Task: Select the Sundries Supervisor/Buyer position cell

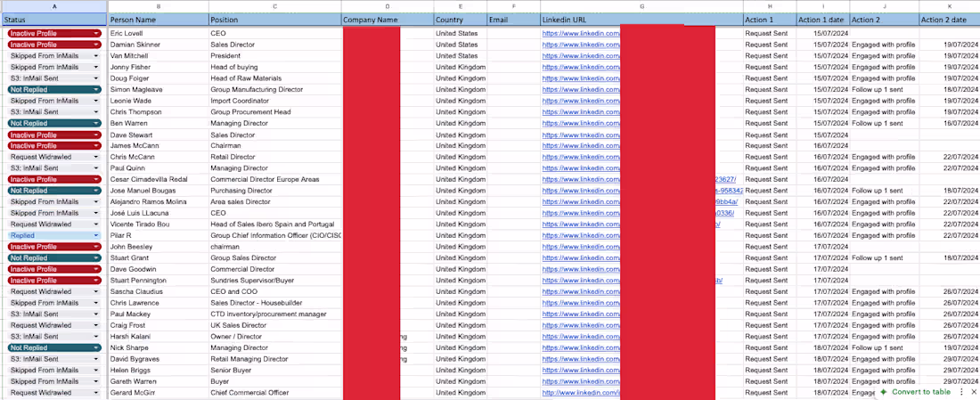Action: tap(275, 281)
